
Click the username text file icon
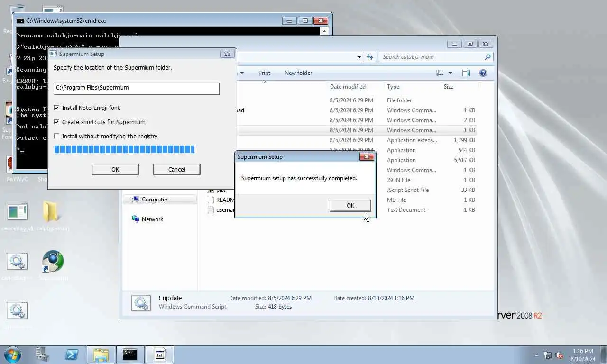pos(211,210)
